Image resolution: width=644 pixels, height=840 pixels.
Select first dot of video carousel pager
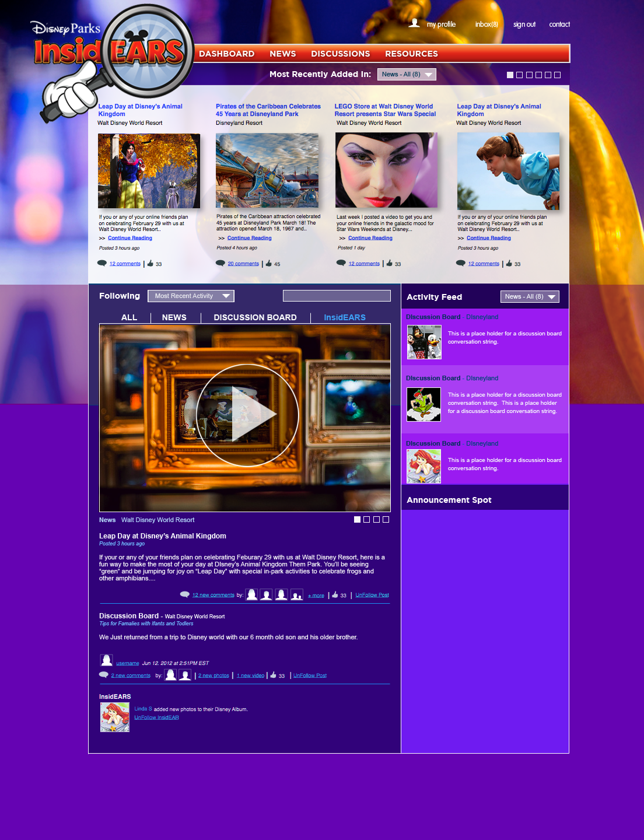point(358,519)
